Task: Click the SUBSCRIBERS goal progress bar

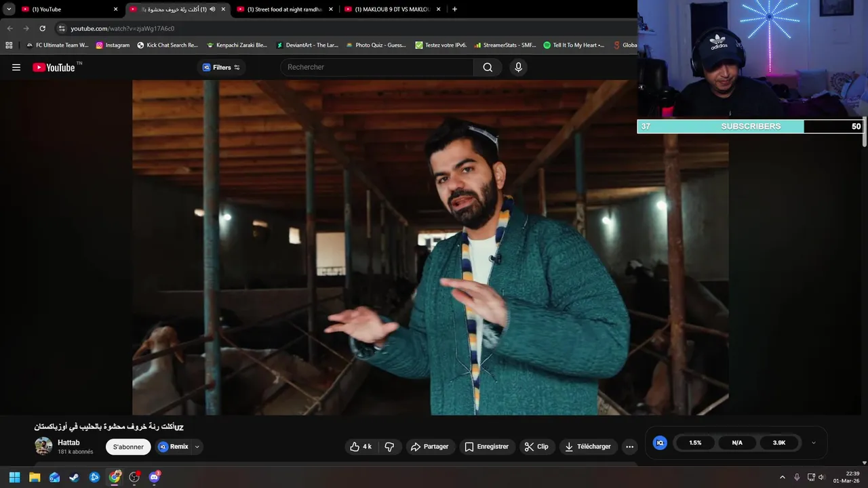Action: pos(751,126)
